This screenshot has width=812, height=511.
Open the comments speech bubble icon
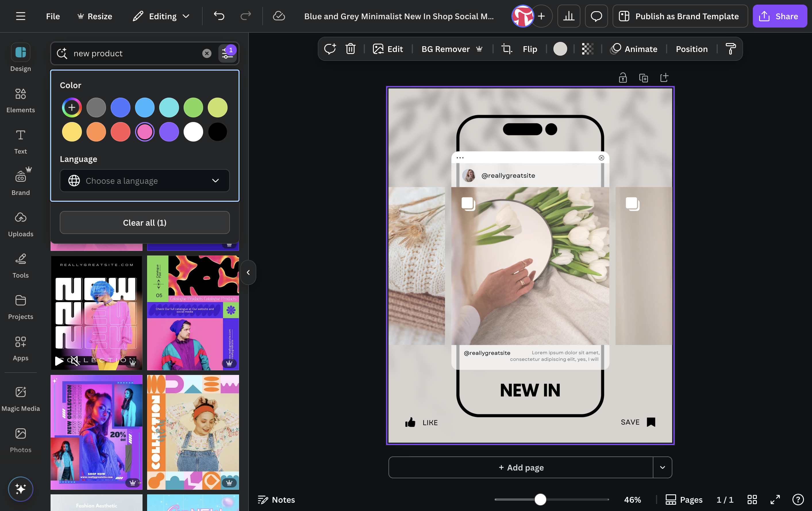tap(596, 16)
